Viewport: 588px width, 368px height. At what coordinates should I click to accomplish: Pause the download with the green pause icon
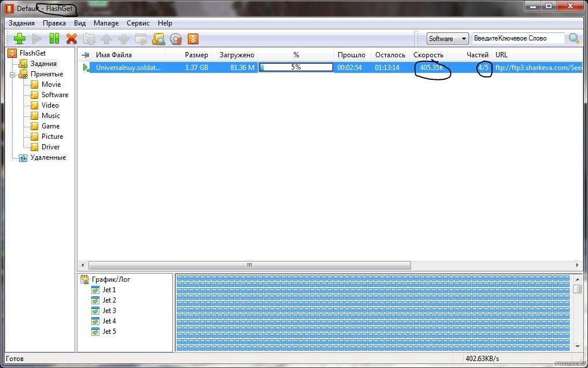tap(54, 39)
